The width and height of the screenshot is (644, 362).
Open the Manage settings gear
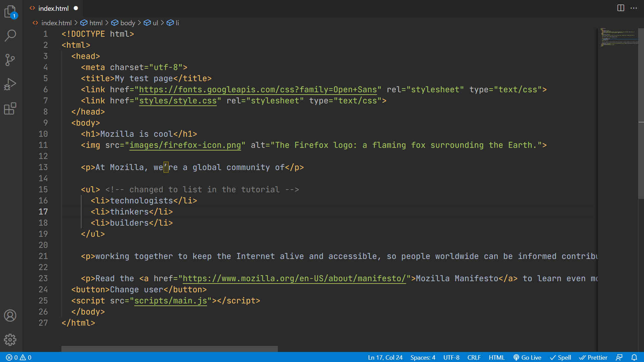click(10, 340)
